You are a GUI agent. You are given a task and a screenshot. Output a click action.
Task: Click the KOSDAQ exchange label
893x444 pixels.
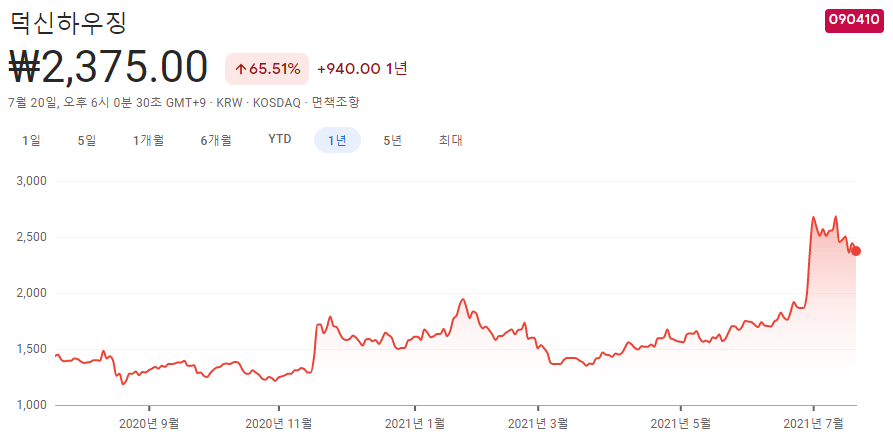(x=276, y=102)
